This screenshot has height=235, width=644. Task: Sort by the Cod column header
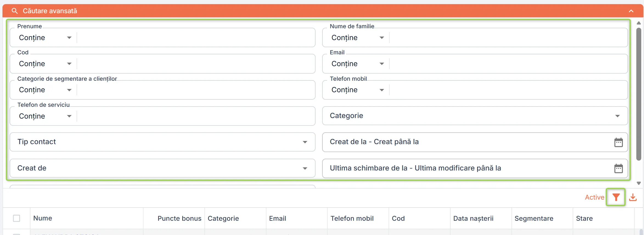[398, 219]
